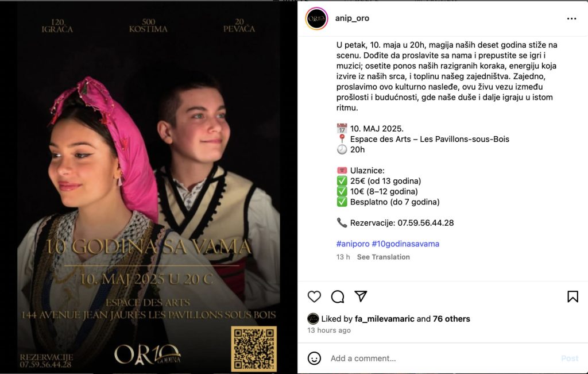Open comments via the speech bubble icon

[x=338, y=296]
